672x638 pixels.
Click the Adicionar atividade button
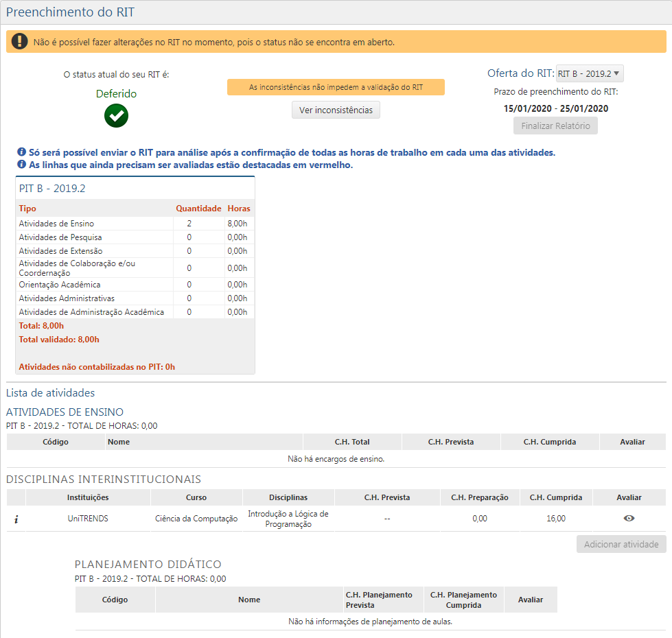click(x=621, y=545)
